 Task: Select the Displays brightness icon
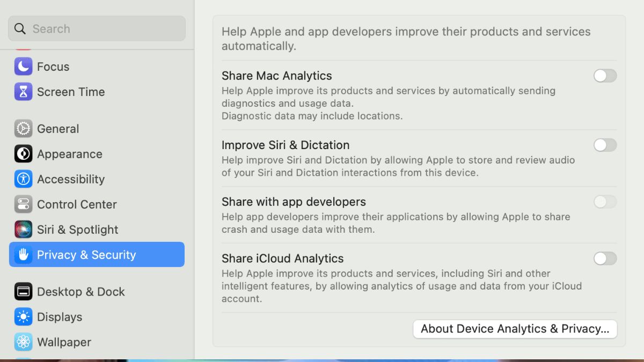[x=23, y=317]
